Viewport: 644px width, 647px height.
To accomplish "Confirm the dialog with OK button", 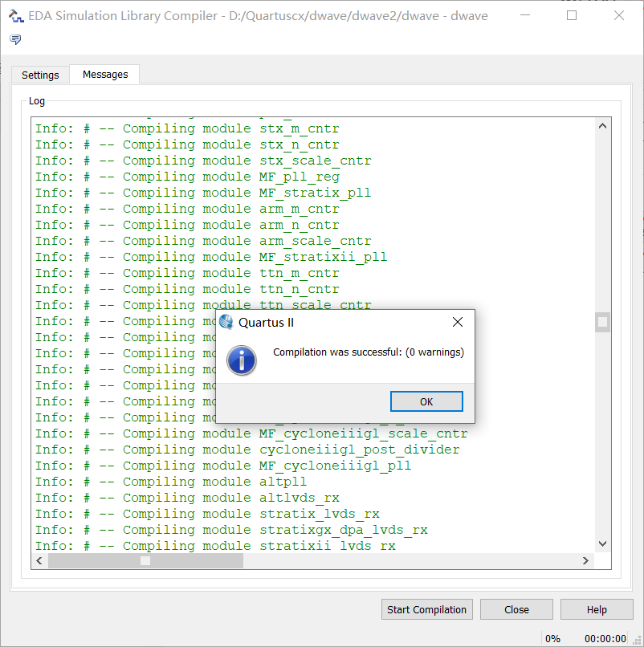I will coord(426,401).
